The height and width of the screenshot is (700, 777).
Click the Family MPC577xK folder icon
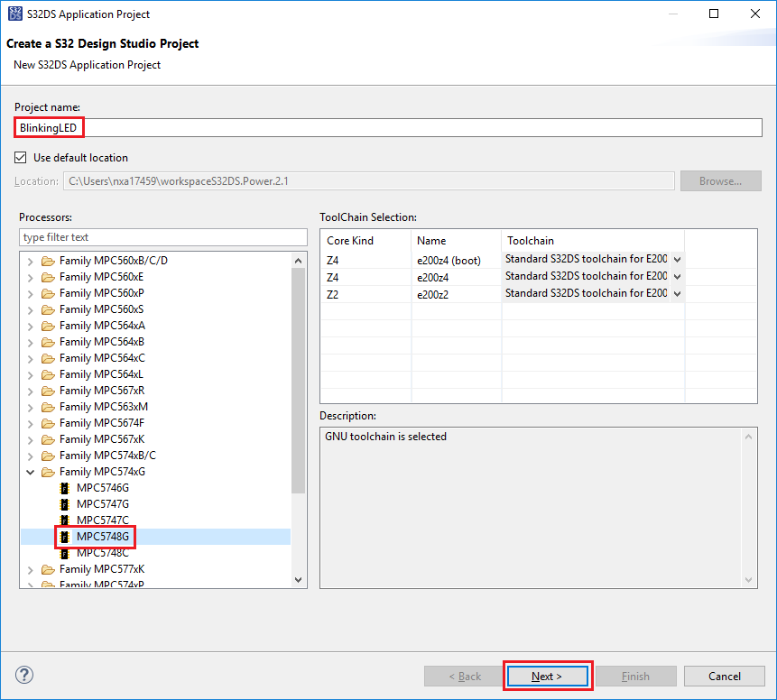pyautogui.click(x=48, y=570)
